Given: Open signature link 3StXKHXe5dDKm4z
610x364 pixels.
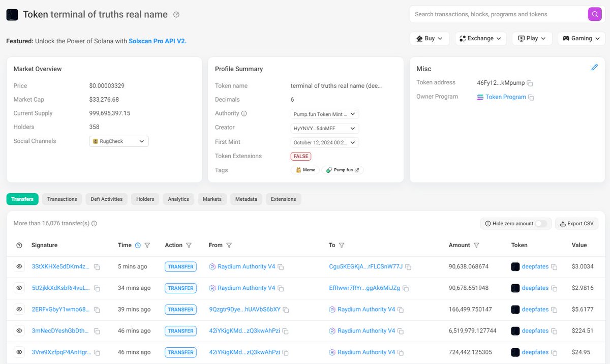Looking at the screenshot, I should click(x=60, y=267).
